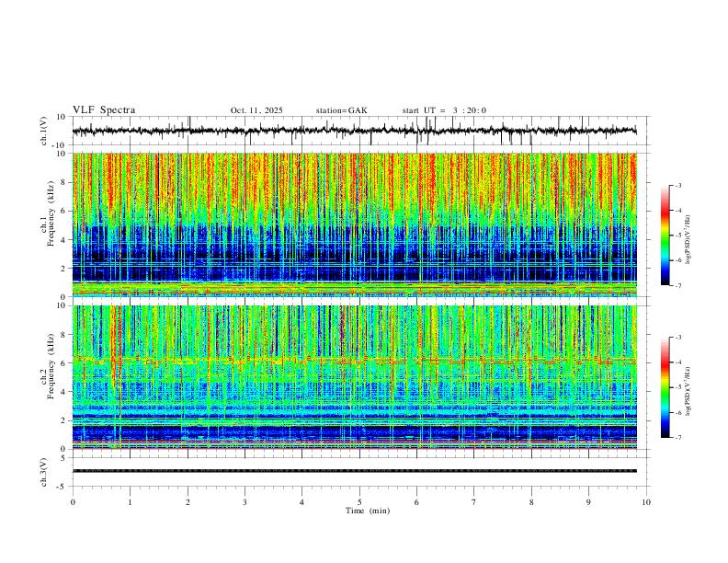Click the 2 kHz tick on ch.2 frequency axis
The image size is (728, 563).
64,420
